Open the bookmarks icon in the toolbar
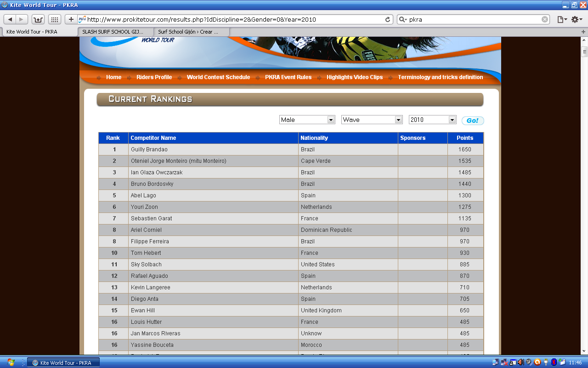 [x=38, y=19]
